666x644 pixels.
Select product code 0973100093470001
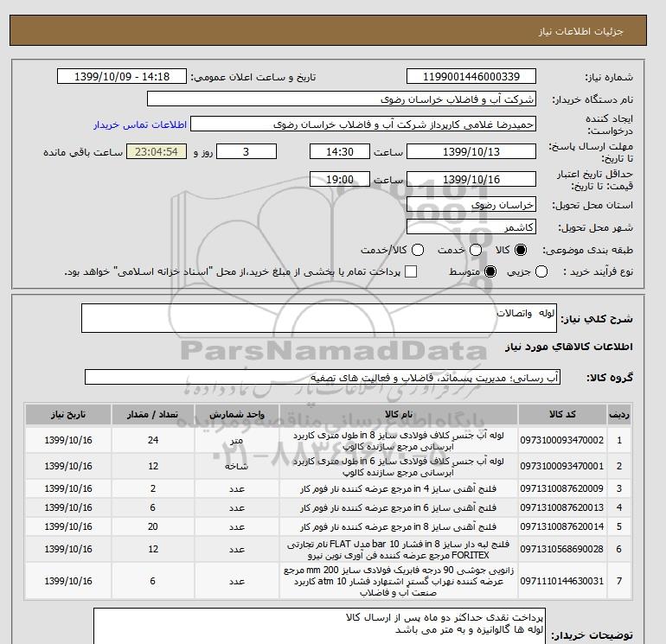point(562,466)
